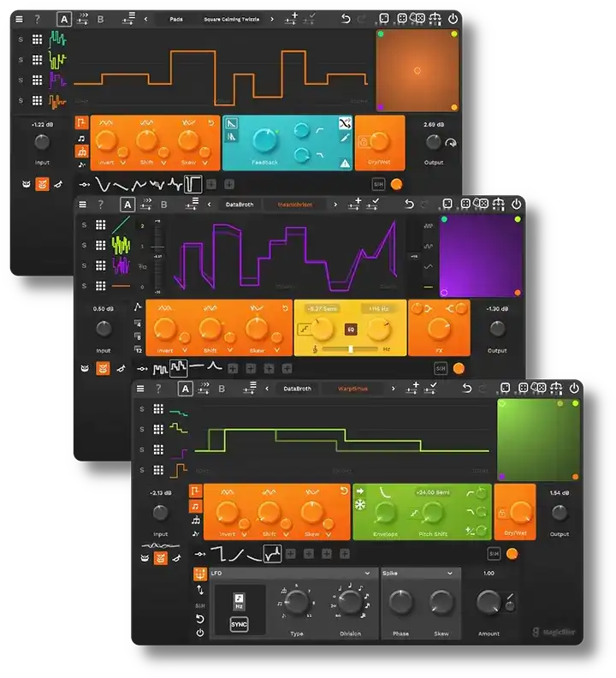The width and height of the screenshot is (616, 678).
Task: Adjust the Envelope knob in green panel
Action: (x=384, y=514)
